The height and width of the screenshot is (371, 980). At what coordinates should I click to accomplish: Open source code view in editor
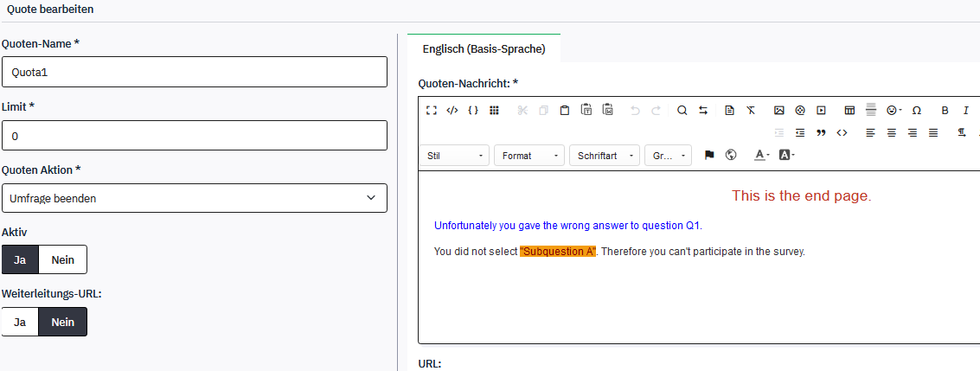coord(452,110)
